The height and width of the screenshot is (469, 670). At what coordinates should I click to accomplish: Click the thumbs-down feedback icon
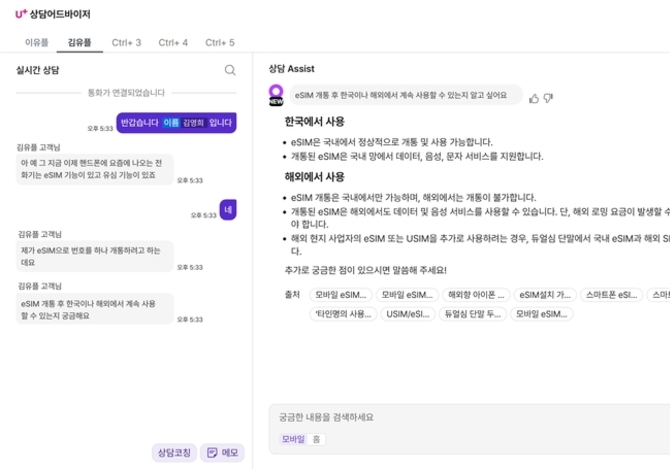(548, 98)
